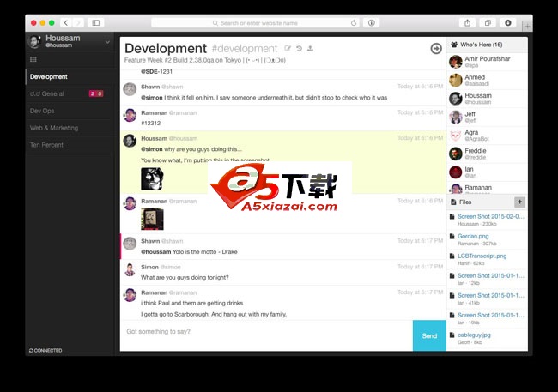Click Ahmed in Who's Here list
The image size is (558, 392).
(487, 80)
